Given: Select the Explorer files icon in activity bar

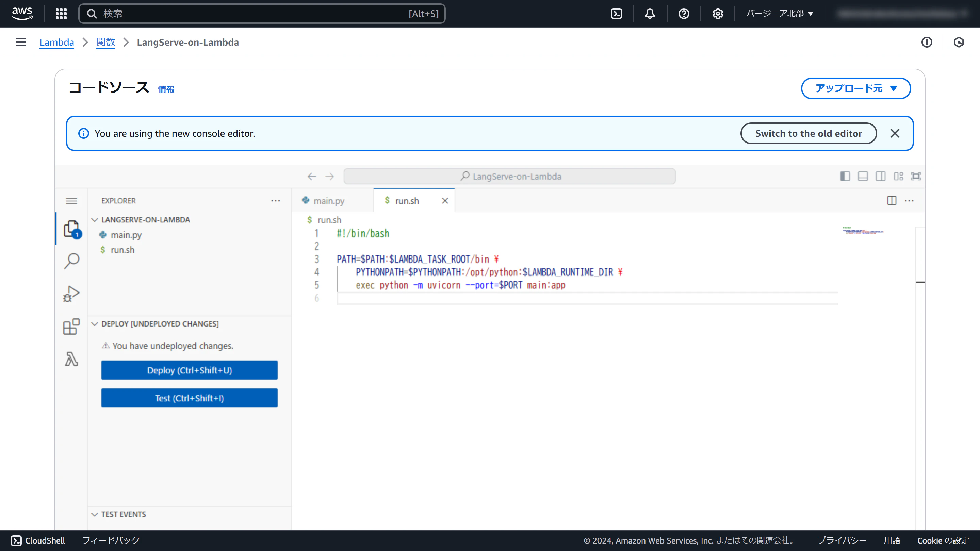Looking at the screenshot, I should (x=71, y=229).
